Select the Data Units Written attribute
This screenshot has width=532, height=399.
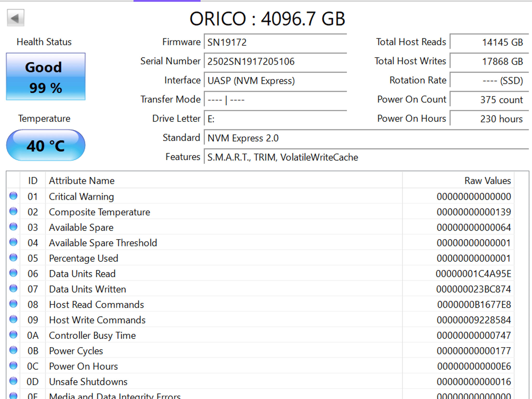point(88,289)
